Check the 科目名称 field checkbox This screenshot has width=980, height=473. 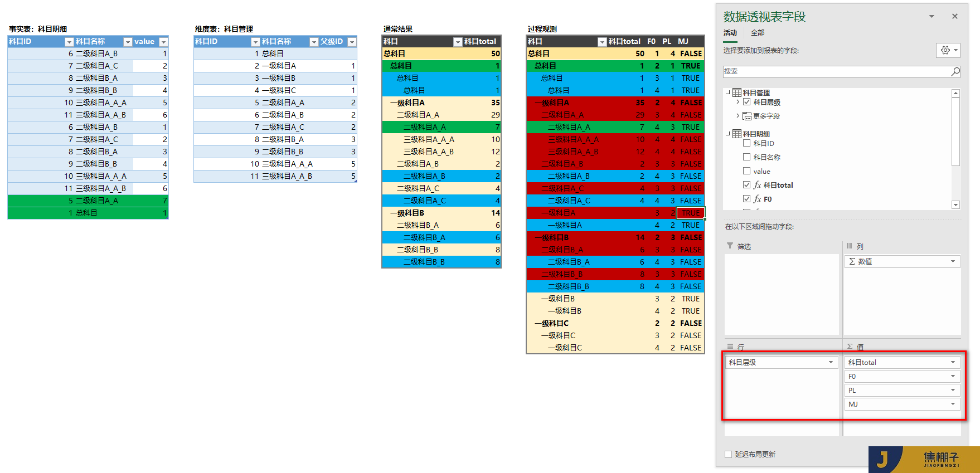(746, 157)
